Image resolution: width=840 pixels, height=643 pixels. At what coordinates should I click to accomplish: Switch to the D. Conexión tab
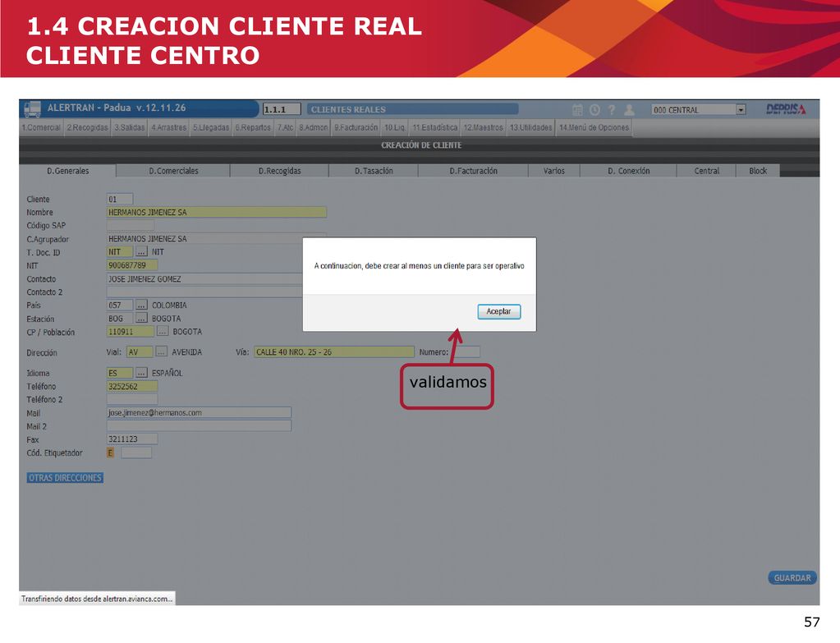point(628,171)
